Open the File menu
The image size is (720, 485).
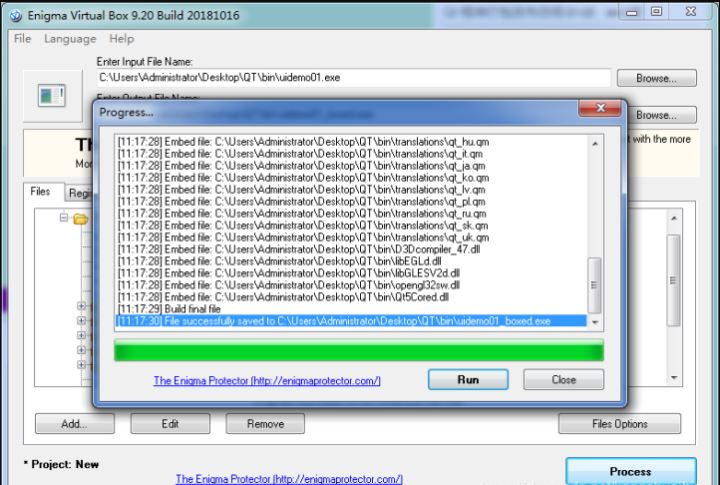[x=22, y=39]
